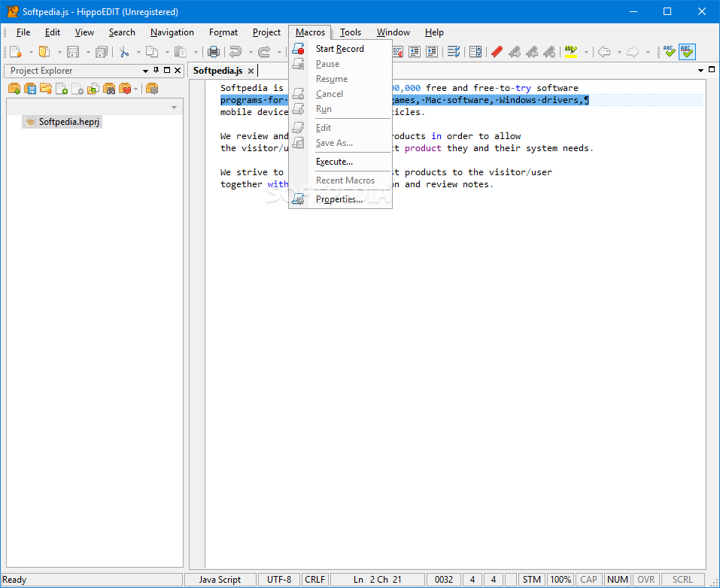
Task: Open the highlight marker dropdown arrow
Action: 586,52
